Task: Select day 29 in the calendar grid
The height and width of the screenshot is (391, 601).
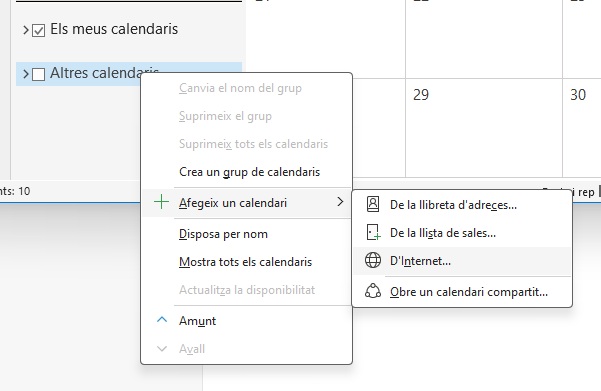Action: pyautogui.click(x=484, y=128)
